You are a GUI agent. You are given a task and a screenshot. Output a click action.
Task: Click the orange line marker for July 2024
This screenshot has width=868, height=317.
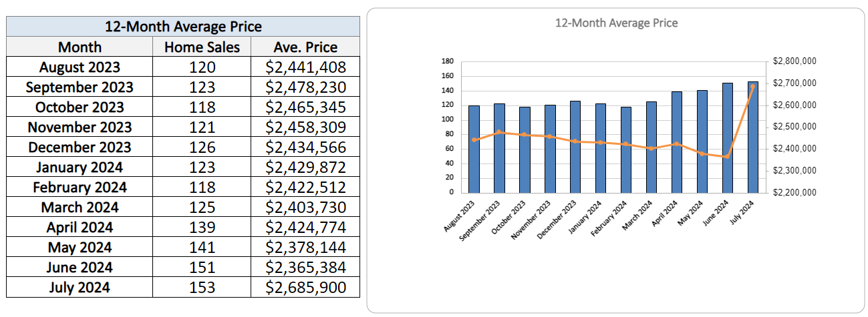click(x=753, y=86)
